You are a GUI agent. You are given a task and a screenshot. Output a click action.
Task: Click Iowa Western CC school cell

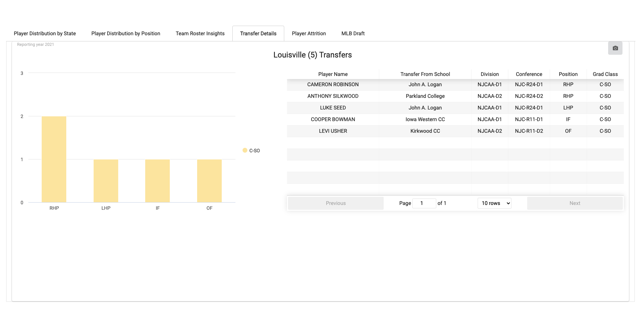coord(425,119)
